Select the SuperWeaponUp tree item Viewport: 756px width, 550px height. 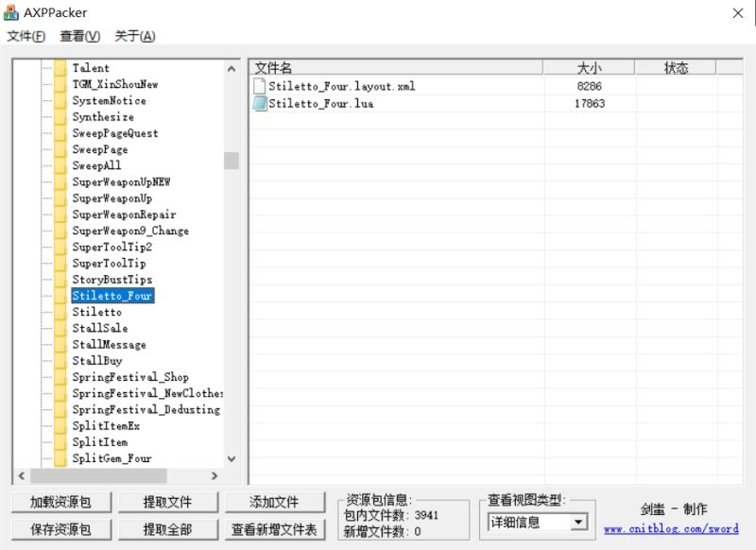point(112,198)
